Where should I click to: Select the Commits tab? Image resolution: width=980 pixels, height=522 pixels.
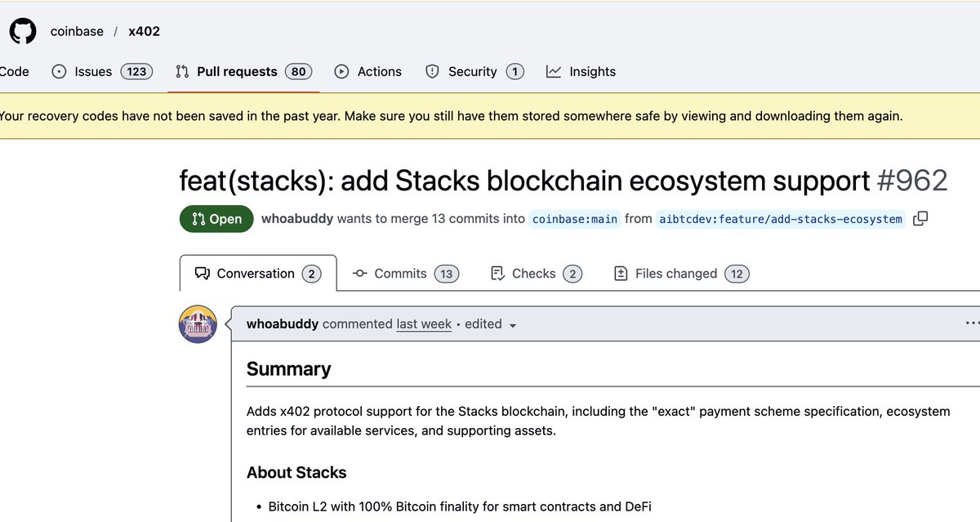pyautogui.click(x=406, y=274)
